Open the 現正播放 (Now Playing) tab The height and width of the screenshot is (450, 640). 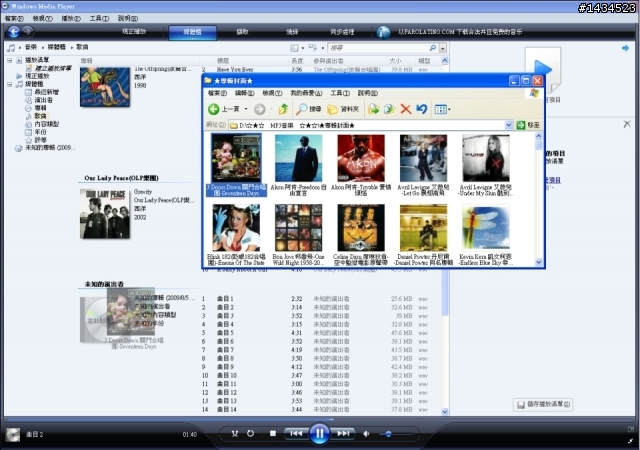click(x=134, y=31)
